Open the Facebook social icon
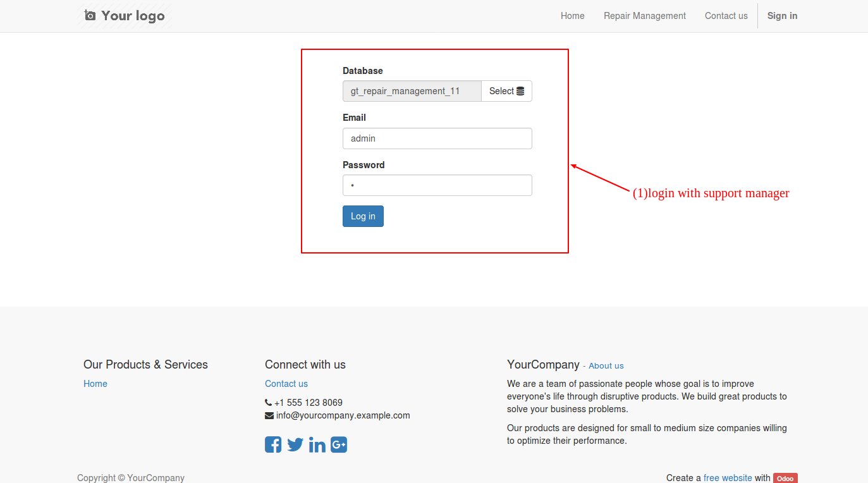The width and height of the screenshot is (868, 483). [273, 444]
